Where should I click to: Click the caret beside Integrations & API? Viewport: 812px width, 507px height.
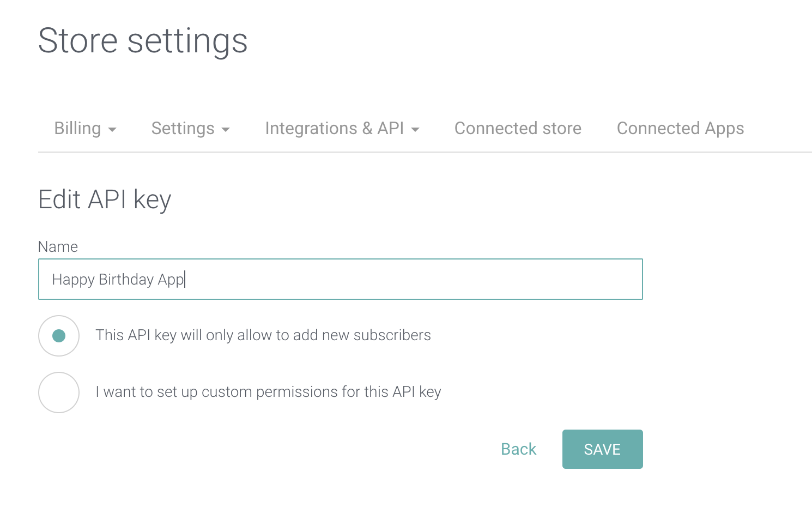415,130
